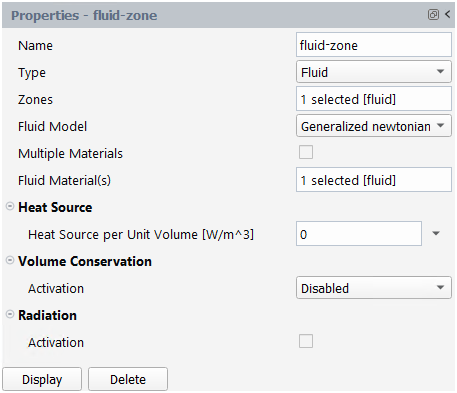Screen dimensions: 457x393
Task: Collapse the Heat Source section
Action: coord(10,206)
